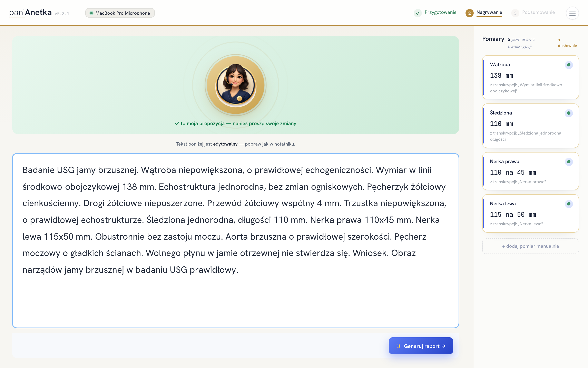
Task: Open the hamburger menu icon
Action: [572, 13]
